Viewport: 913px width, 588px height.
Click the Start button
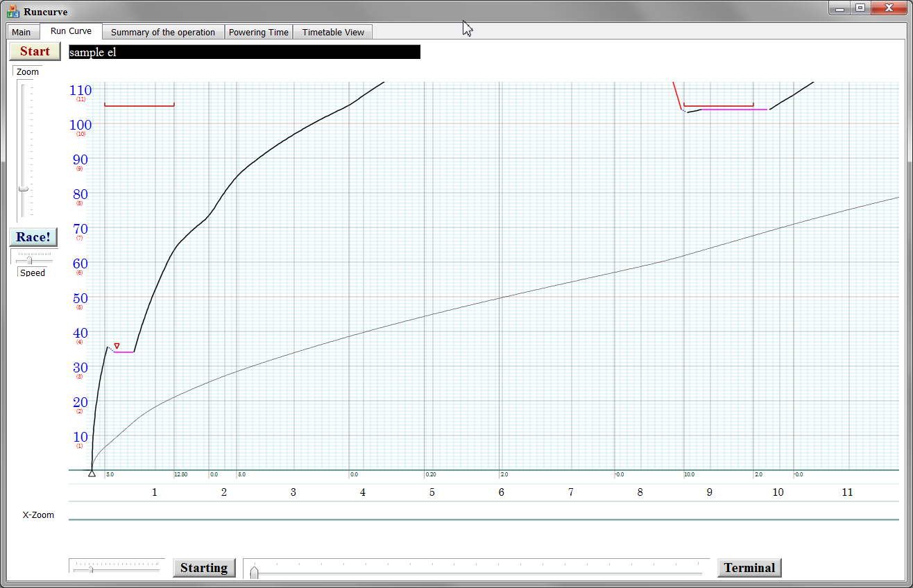click(x=35, y=51)
